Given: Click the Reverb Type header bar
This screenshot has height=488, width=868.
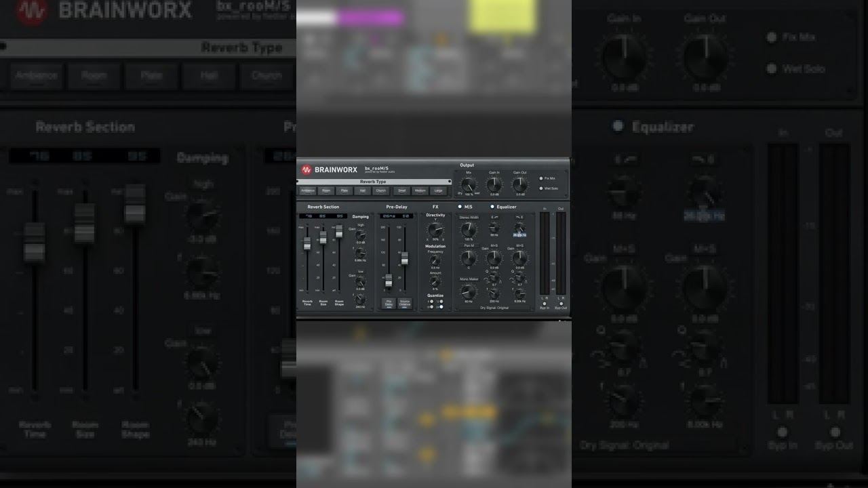Looking at the screenshot, I should click(x=374, y=182).
